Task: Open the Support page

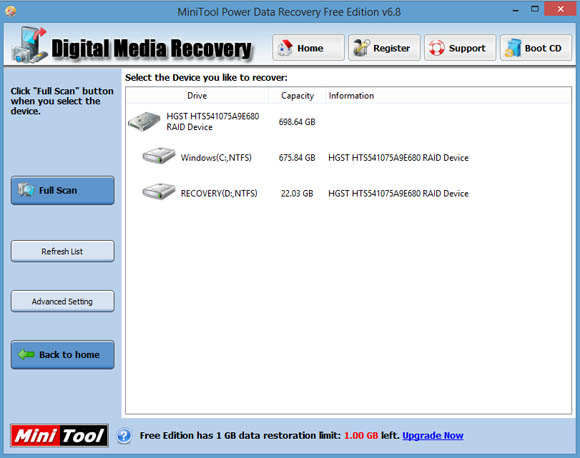Action: (460, 48)
